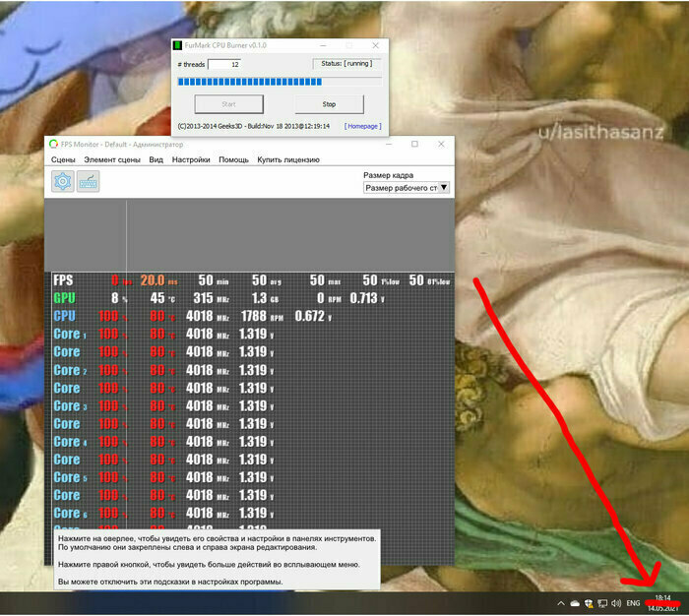Click the overlay hint tooltip box
Image resolution: width=689 pixels, height=616 pixels.
point(218,560)
